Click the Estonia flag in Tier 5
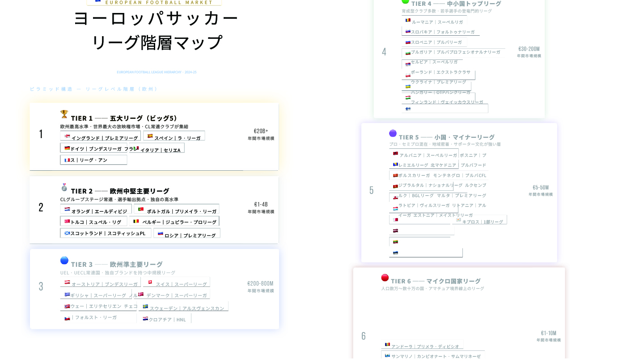The width and height of the screenshot is (644, 362). (x=395, y=253)
